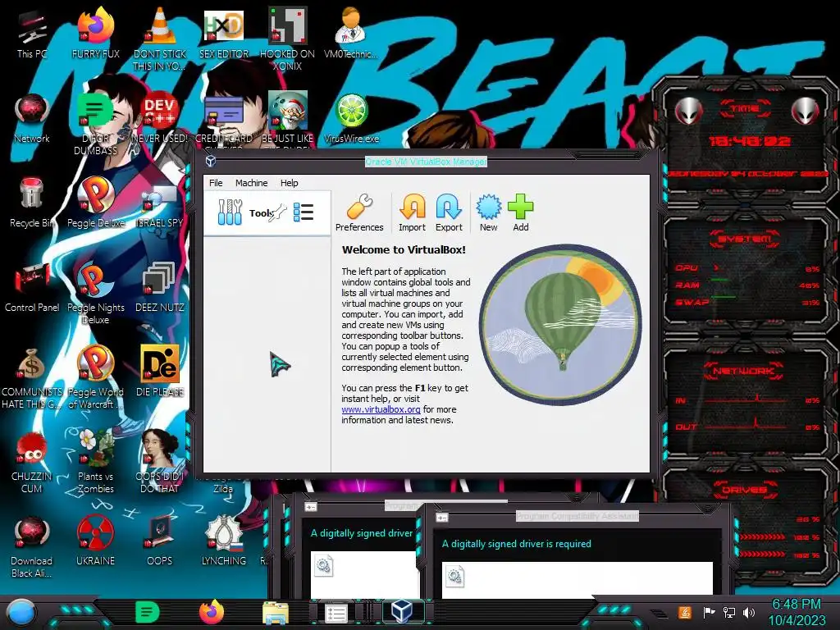Click VirtualBox taskbar button
840x630 pixels.
pos(402,612)
